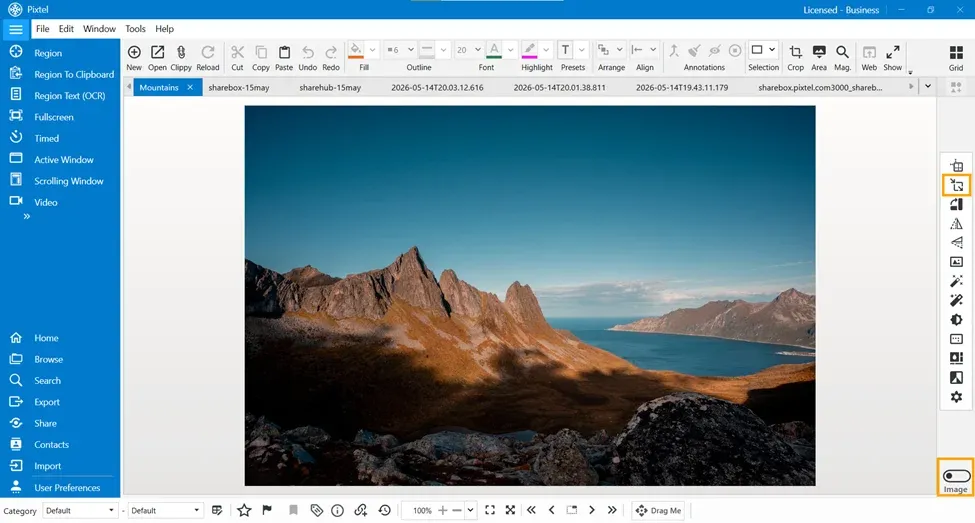Image resolution: width=975 pixels, height=523 pixels.
Task: Open the File menu
Action: tap(42, 29)
